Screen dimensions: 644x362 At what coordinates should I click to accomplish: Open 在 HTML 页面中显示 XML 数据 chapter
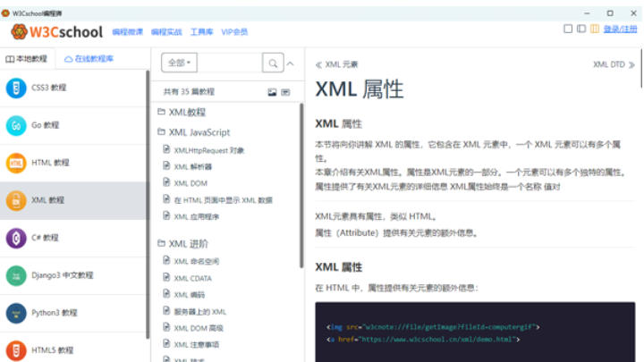pos(223,200)
